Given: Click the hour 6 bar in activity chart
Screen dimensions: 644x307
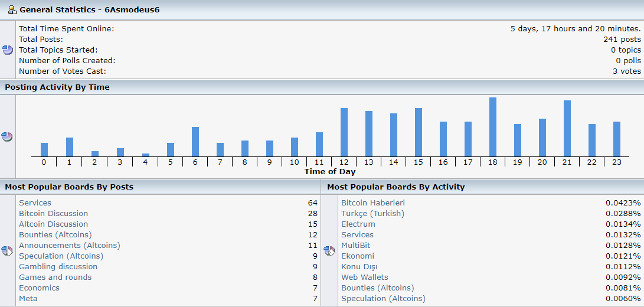Looking at the screenshot, I should click(x=195, y=141).
